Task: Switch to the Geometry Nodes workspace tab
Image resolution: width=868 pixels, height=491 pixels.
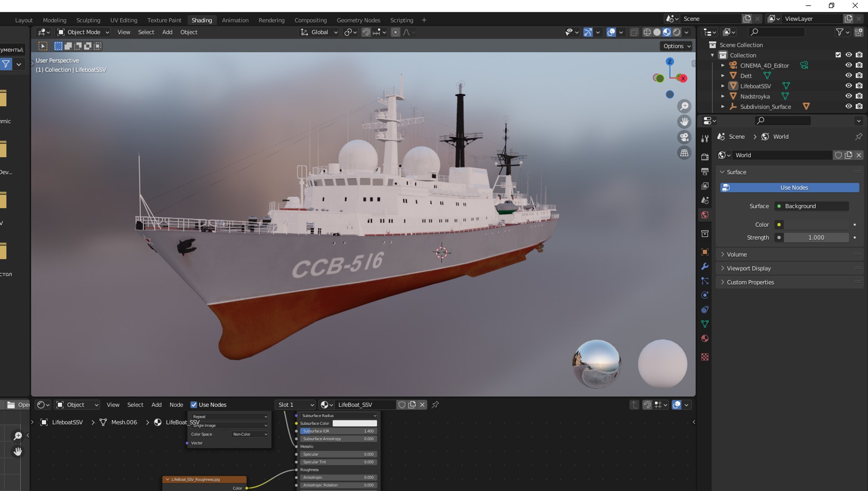Action: pos(358,20)
